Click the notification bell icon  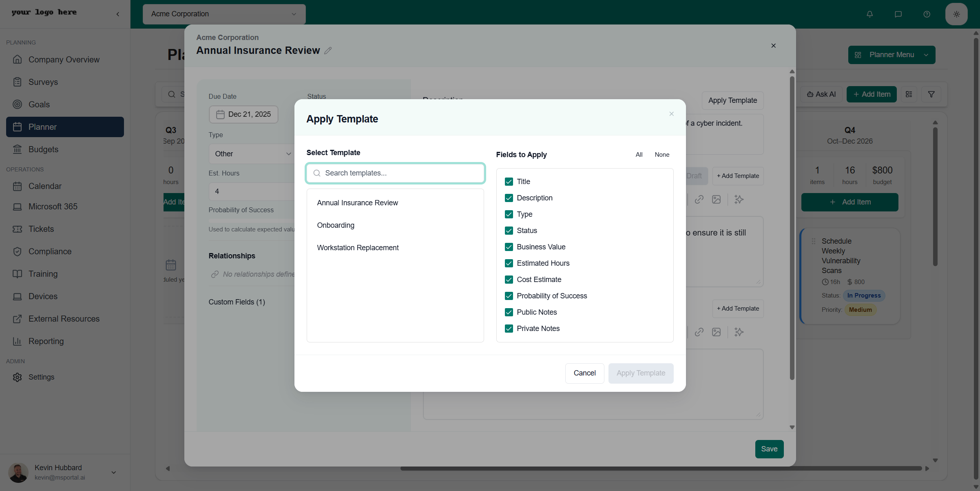[869, 14]
